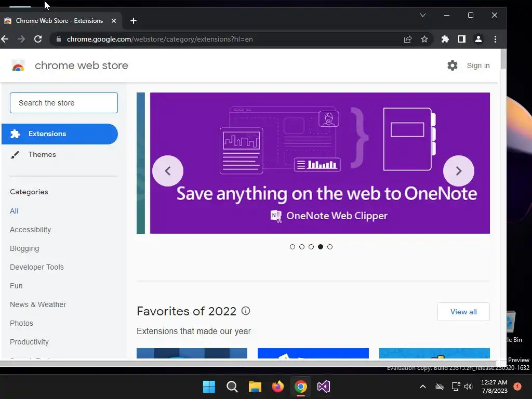532x399 pixels.
Task: Open the clock showing 12:27 AM
Action: tap(494, 387)
